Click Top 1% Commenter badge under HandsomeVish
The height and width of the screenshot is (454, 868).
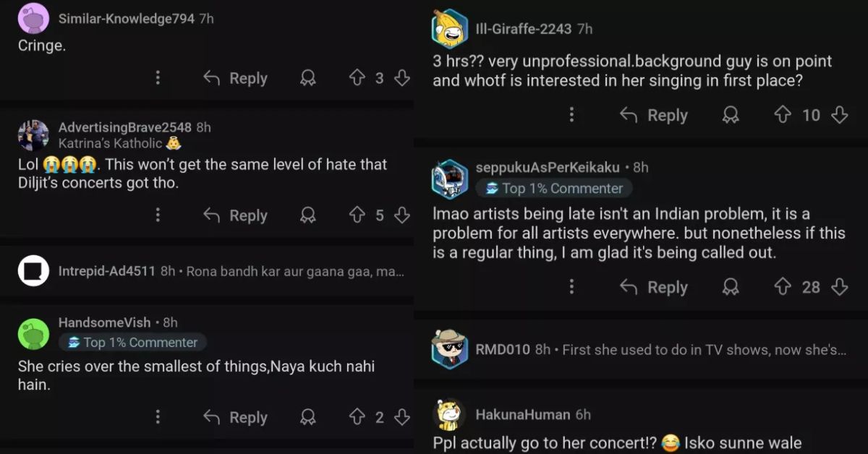click(x=132, y=342)
